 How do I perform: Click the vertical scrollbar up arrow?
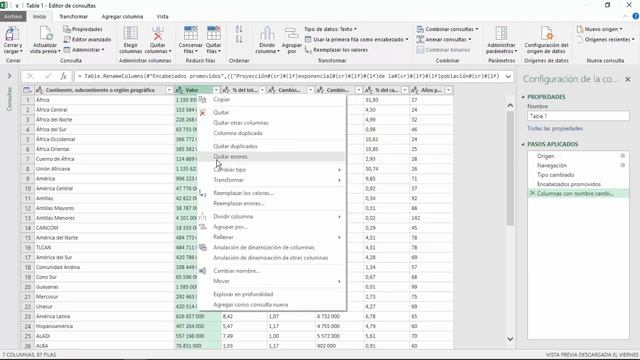tap(510, 105)
